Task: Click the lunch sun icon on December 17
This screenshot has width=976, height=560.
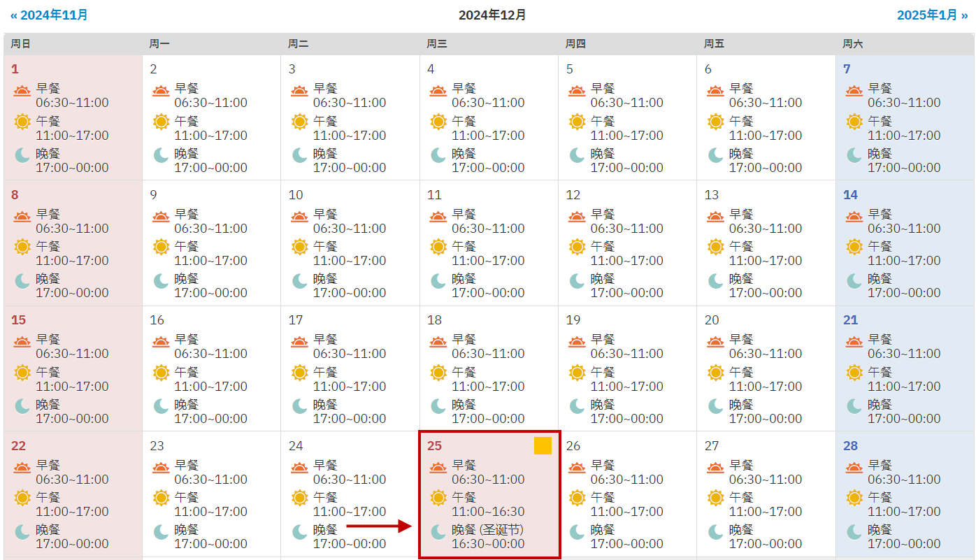Action: point(300,373)
